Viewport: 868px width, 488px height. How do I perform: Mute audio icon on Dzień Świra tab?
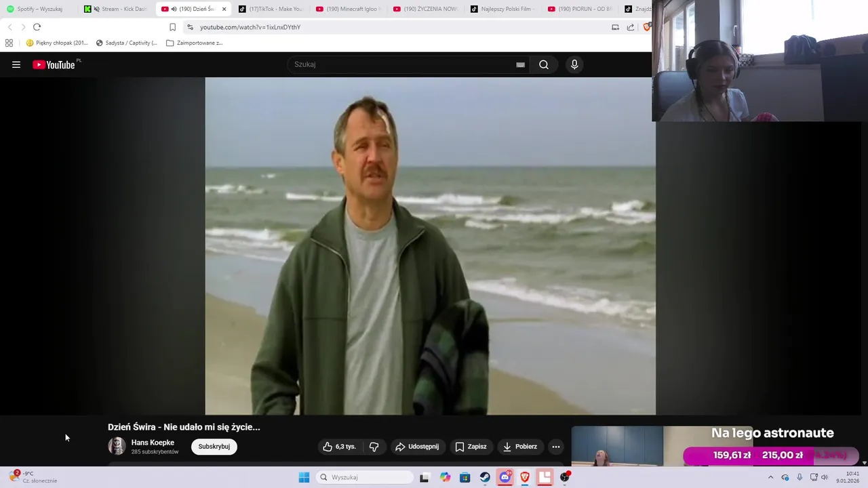coord(174,9)
